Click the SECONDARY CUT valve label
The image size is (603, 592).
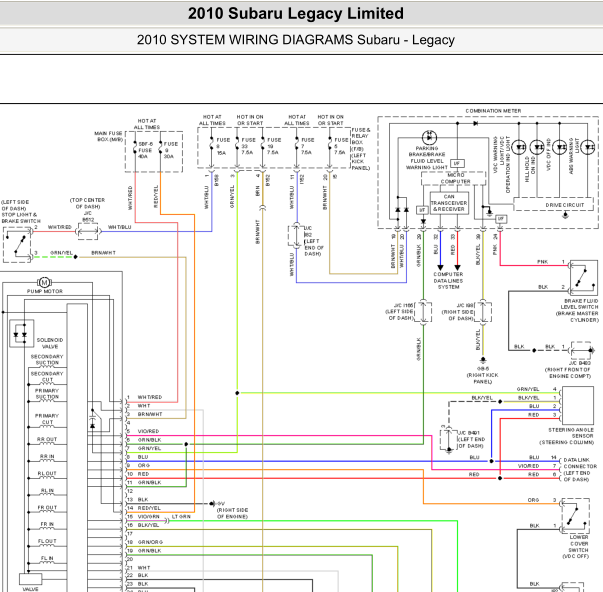47,376
